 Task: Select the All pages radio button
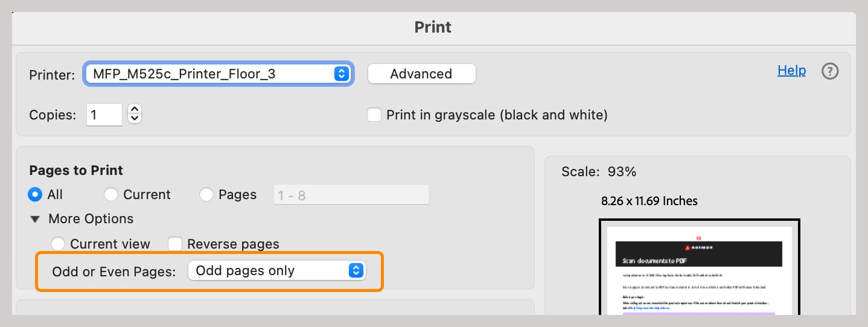(x=36, y=195)
